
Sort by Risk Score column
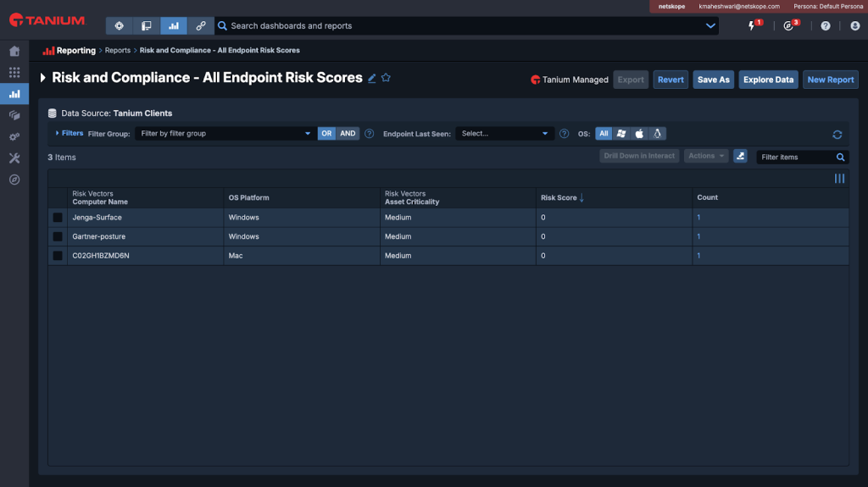(x=563, y=197)
